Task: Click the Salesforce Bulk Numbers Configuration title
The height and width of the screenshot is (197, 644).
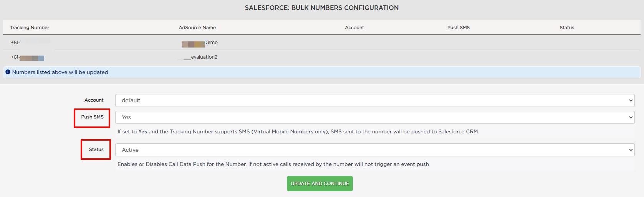Action: (x=322, y=8)
